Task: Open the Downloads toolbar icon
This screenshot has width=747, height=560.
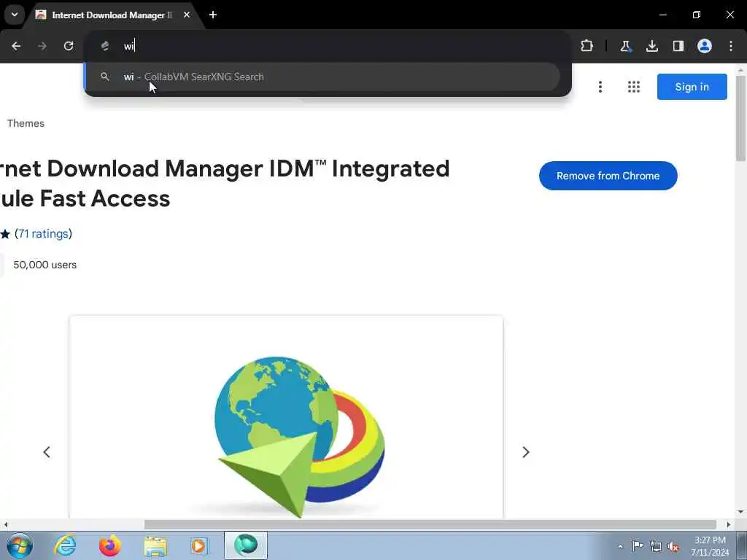Action: (x=651, y=46)
